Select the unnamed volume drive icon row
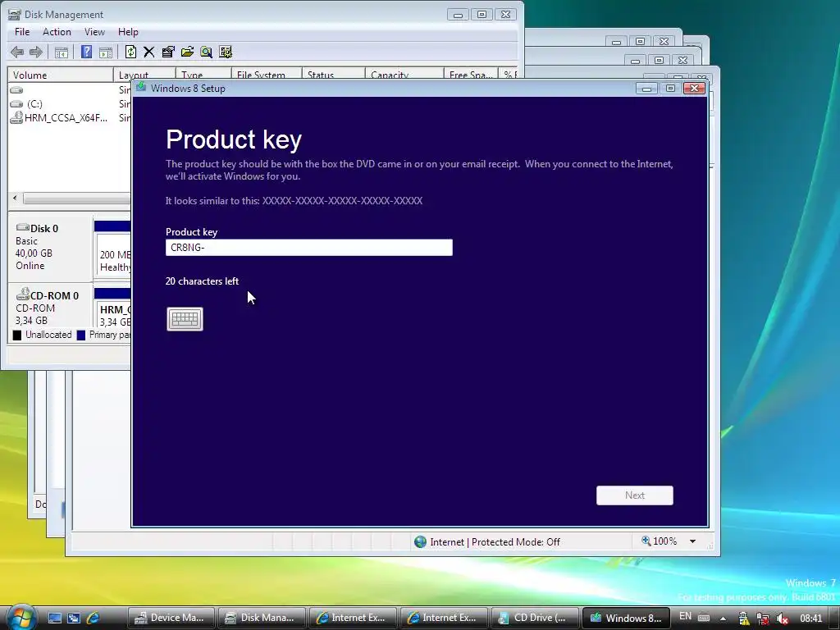This screenshot has width=840, height=630. 16,90
